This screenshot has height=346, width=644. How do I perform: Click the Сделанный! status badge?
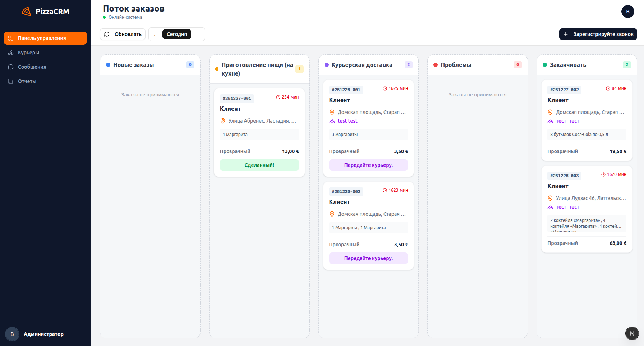point(259,165)
